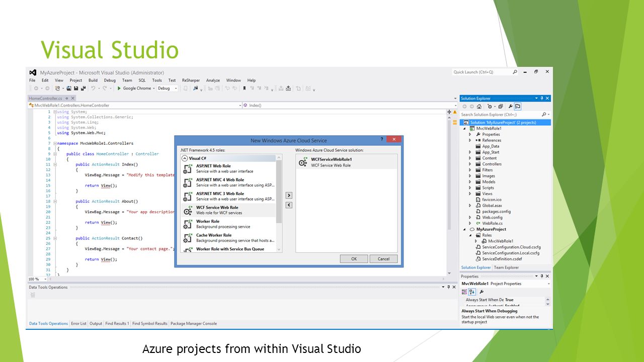Image resolution: width=644 pixels, height=362 pixels.
Task: Open the Google Chrome browser dropdown arrow
Action: click(x=154, y=88)
